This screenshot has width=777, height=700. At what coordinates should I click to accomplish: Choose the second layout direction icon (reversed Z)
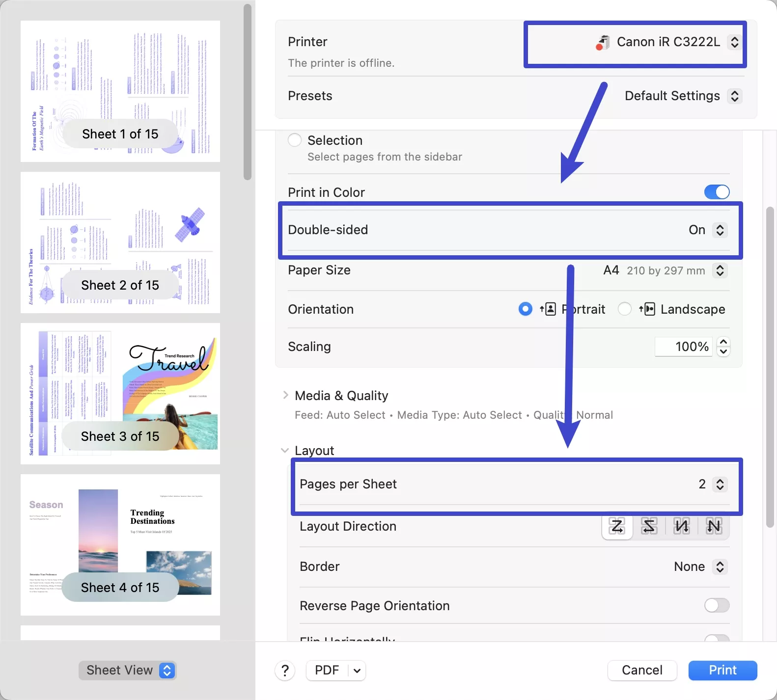click(x=649, y=526)
